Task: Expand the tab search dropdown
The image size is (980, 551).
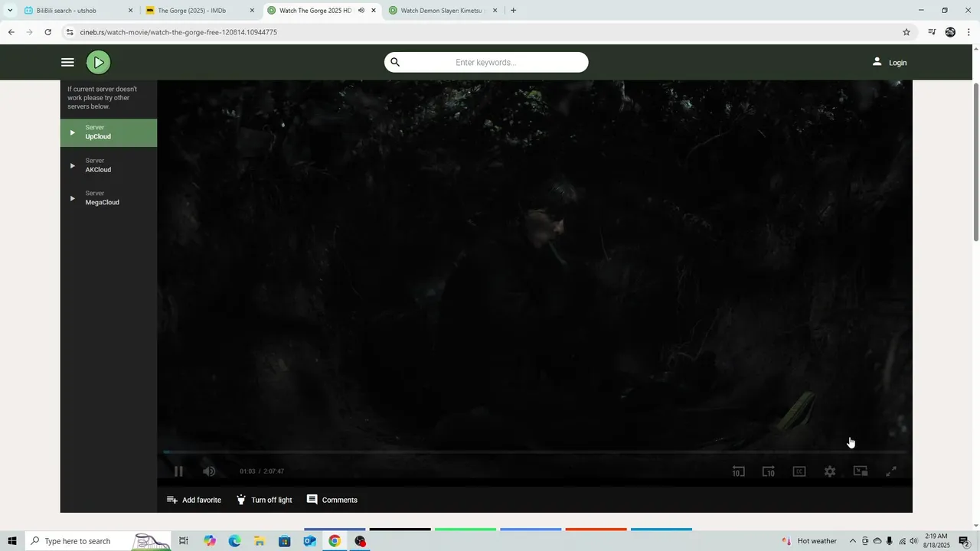Action: point(10,11)
